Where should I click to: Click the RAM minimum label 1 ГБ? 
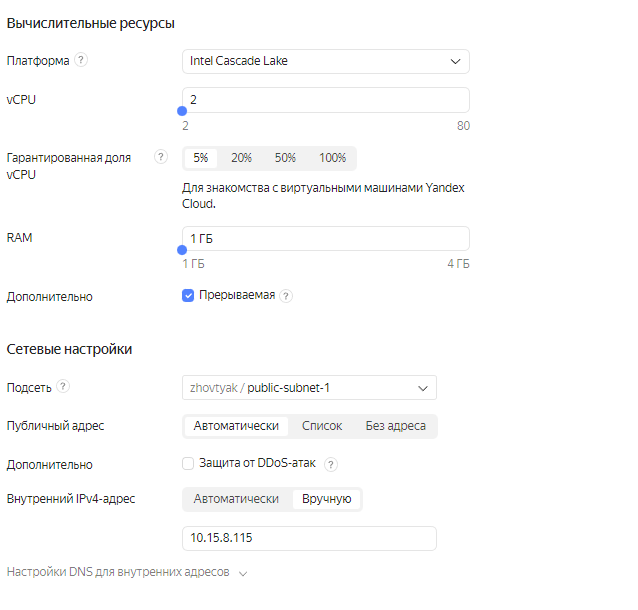click(193, 264)
